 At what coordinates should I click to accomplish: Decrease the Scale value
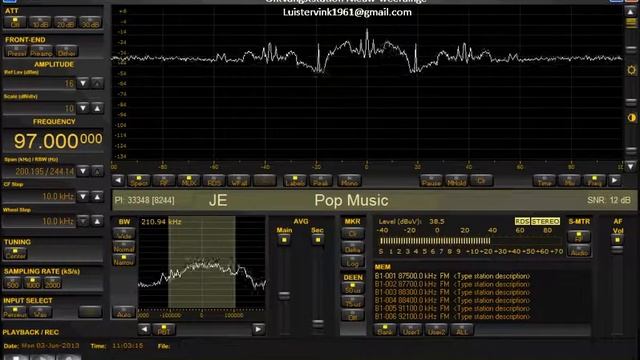point(83,108)
